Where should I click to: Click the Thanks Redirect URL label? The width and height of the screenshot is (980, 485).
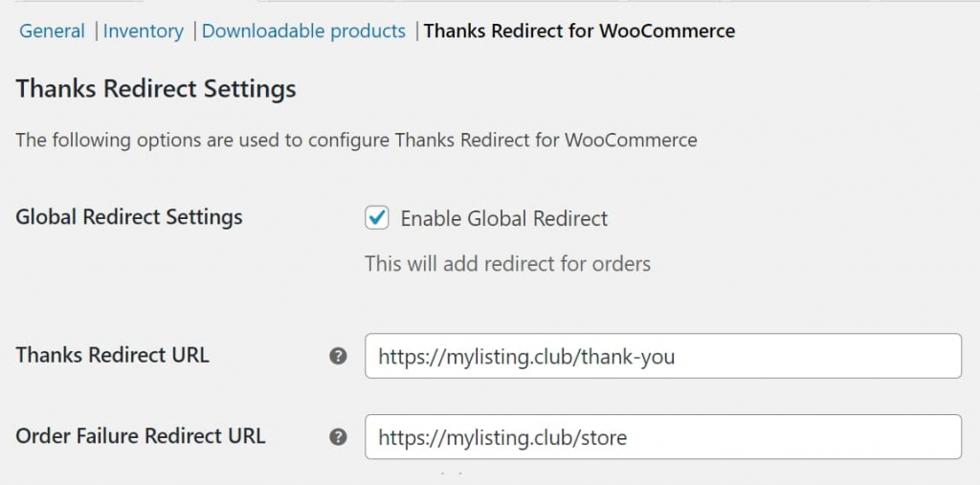coord(113,355)
